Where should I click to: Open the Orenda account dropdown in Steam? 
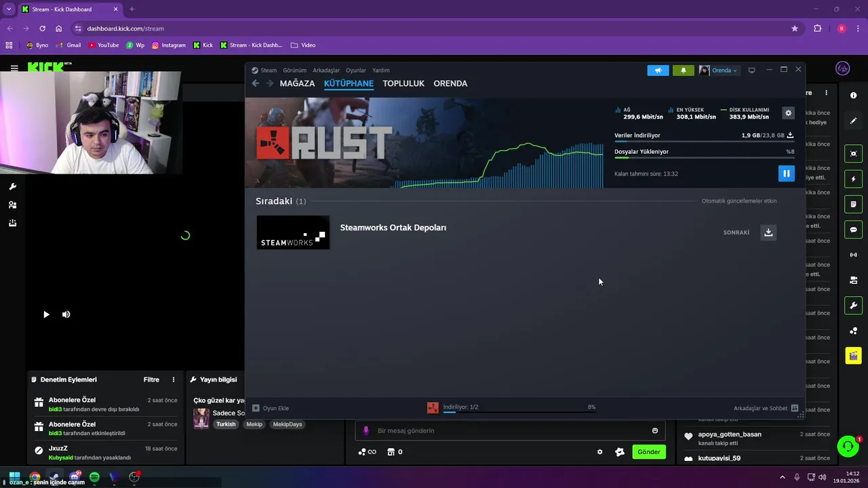tap(719, 70)
